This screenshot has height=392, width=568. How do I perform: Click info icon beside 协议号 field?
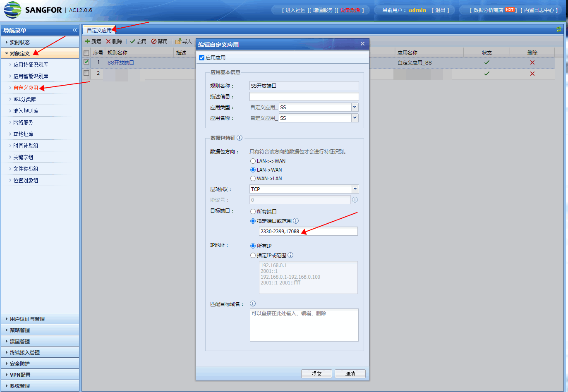pos(355,200)
